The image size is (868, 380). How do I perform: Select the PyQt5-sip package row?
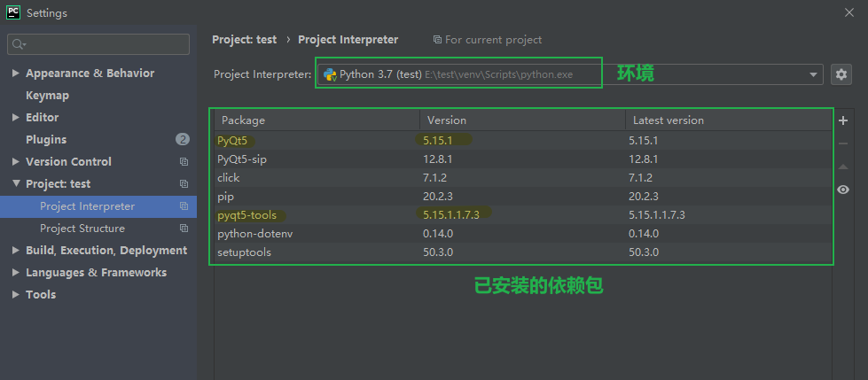523,159
